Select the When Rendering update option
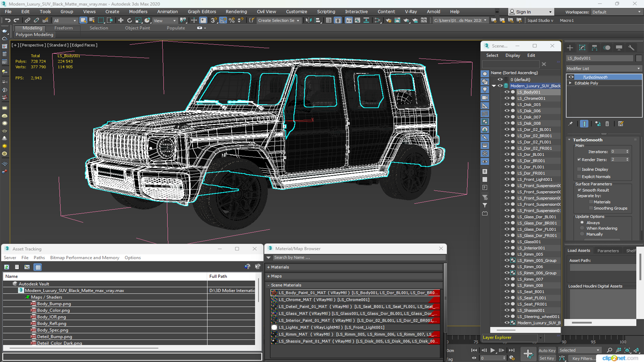This screenshot has width=644, height=362. (x=582, y=228)
